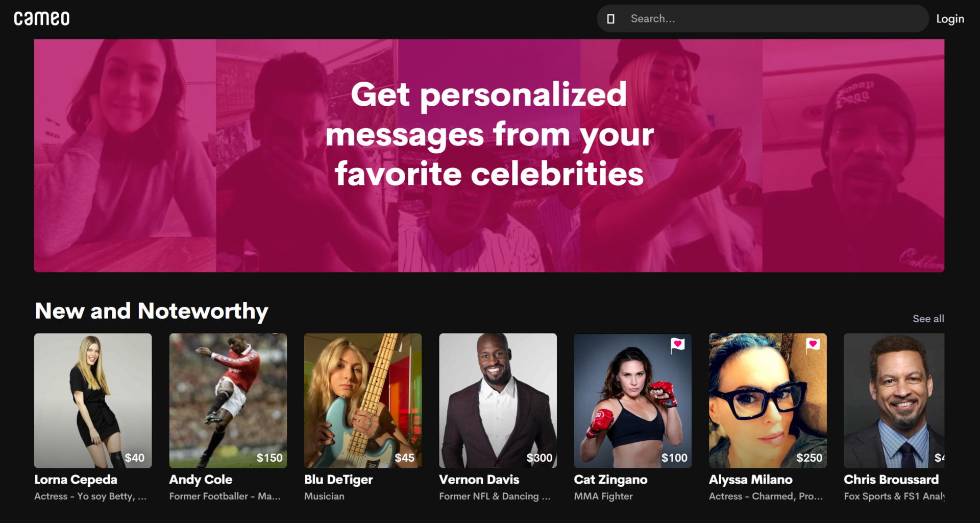The image size is (980, 523).
Task: Click See all for New and Noteworthy
Action: click(928, 319)
